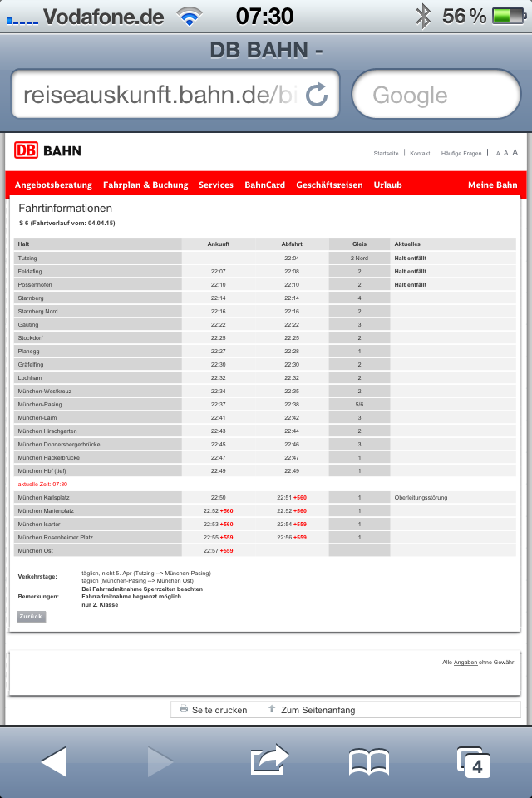Screen dimensions: 532x798
Task: Click the Planegg stop name
Action: click(x=28, y=351)
